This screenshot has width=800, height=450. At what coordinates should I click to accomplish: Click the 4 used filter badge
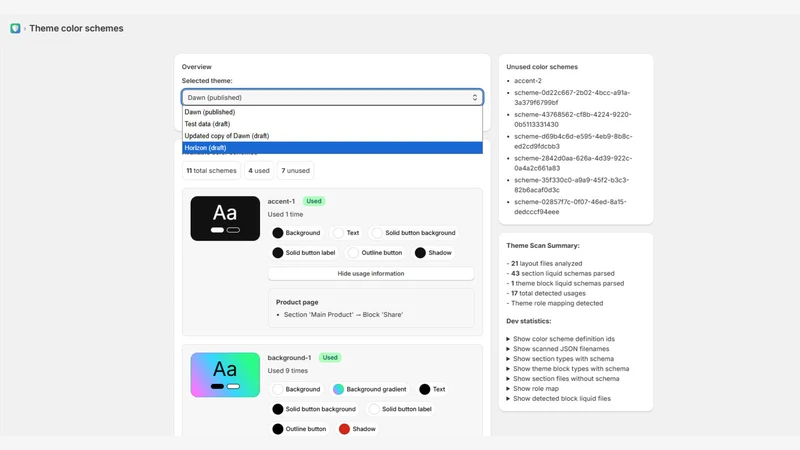coord(259,170)
